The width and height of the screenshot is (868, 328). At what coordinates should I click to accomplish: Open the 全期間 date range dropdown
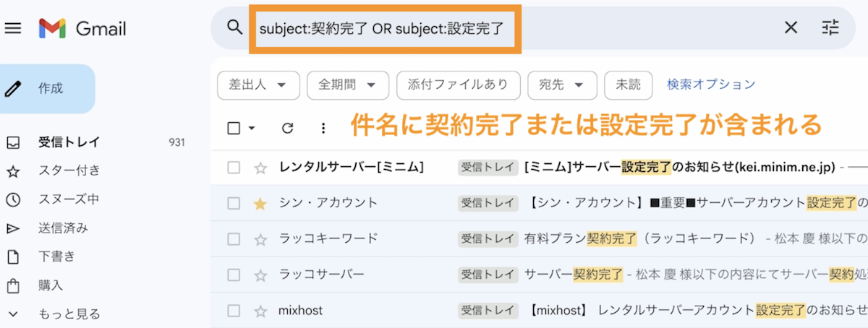[x=348, y=85]
